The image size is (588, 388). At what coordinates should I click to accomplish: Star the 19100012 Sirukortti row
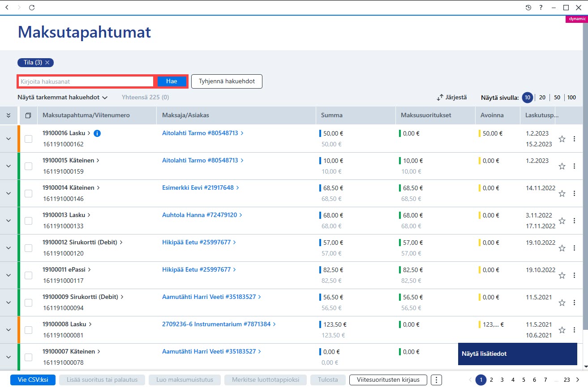tap(562, 248)
